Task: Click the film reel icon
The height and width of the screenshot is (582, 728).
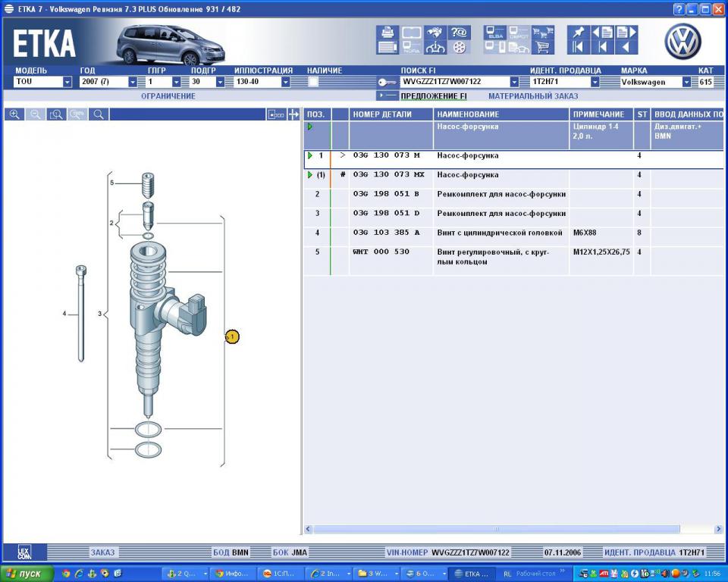Action: click(x=459, y=47)
